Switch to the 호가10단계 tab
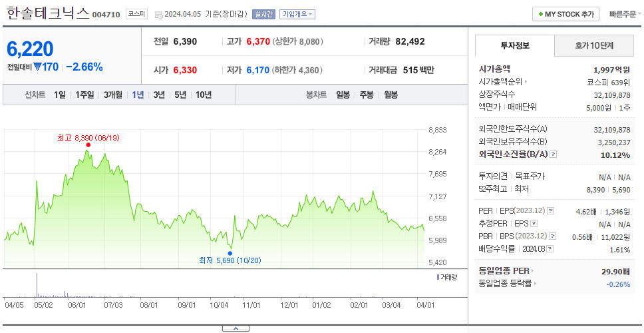 click(594, 46)
